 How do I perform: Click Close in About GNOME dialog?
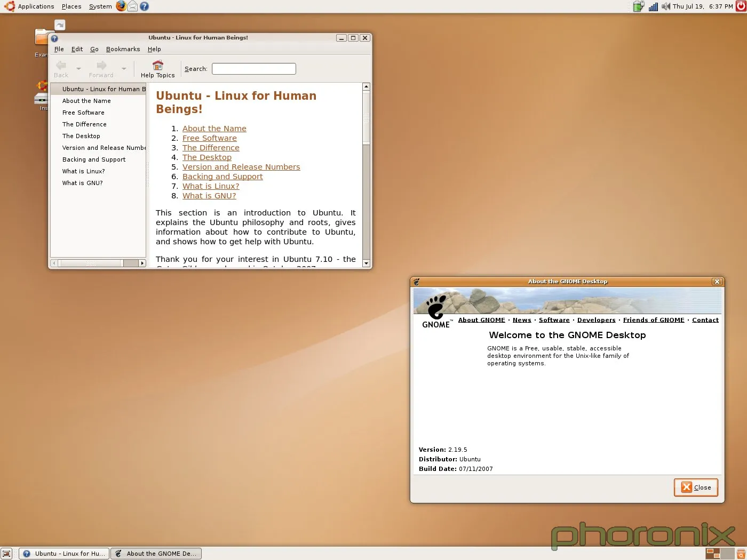coord(696,487)
